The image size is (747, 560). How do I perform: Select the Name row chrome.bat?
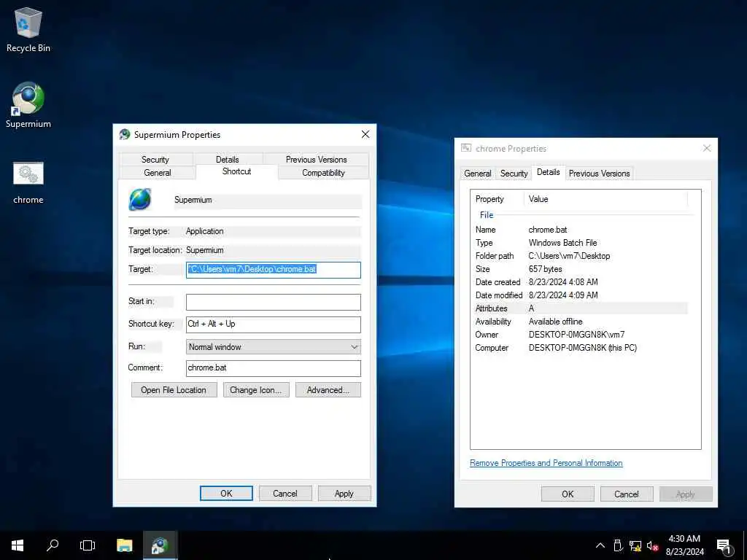point(581,230)
